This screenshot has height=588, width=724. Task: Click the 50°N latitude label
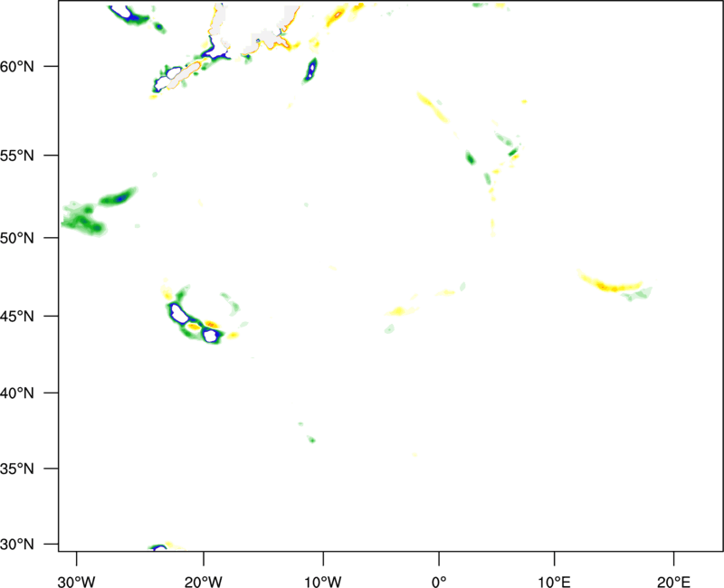click(x=17, y=238)
